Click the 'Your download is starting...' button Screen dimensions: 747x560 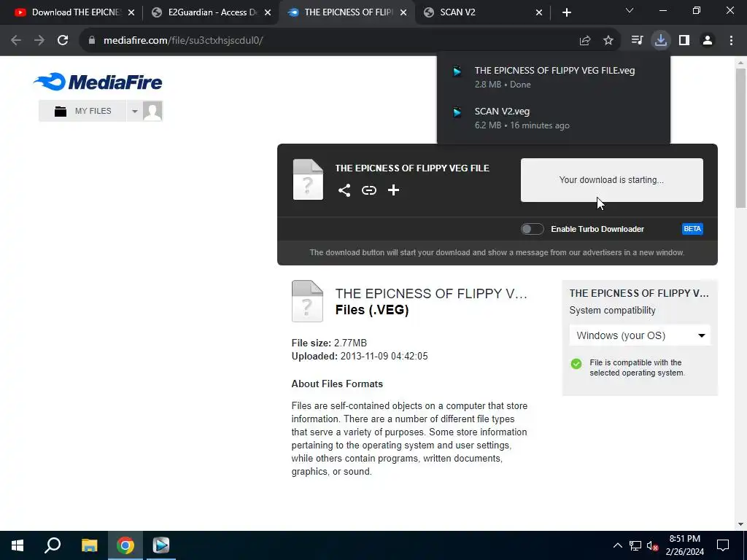click(x=612, y=180)
